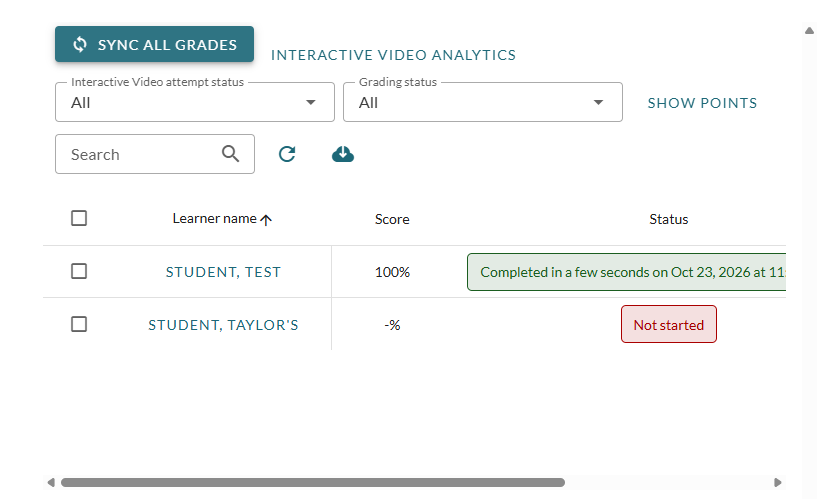Click the refresh table icon
Image resolution: width=836 pixels, height=499 pixels.
pyautogui.click(x=287, y=154)
